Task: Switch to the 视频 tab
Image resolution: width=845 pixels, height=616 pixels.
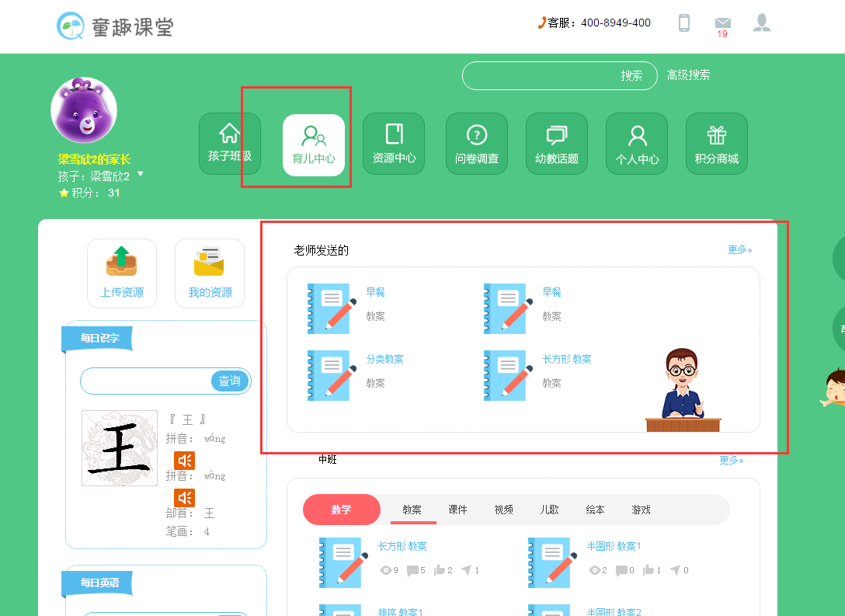Action: click(x=504, y=510)
